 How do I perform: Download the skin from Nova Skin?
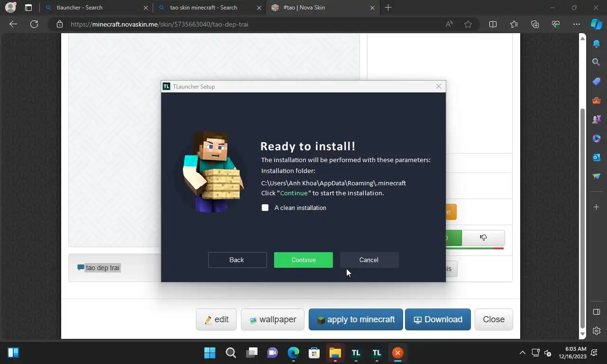coord(438,319)
